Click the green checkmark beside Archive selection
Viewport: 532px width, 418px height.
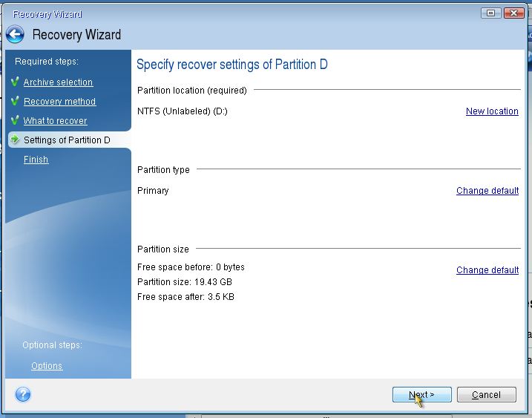(15, 82)
